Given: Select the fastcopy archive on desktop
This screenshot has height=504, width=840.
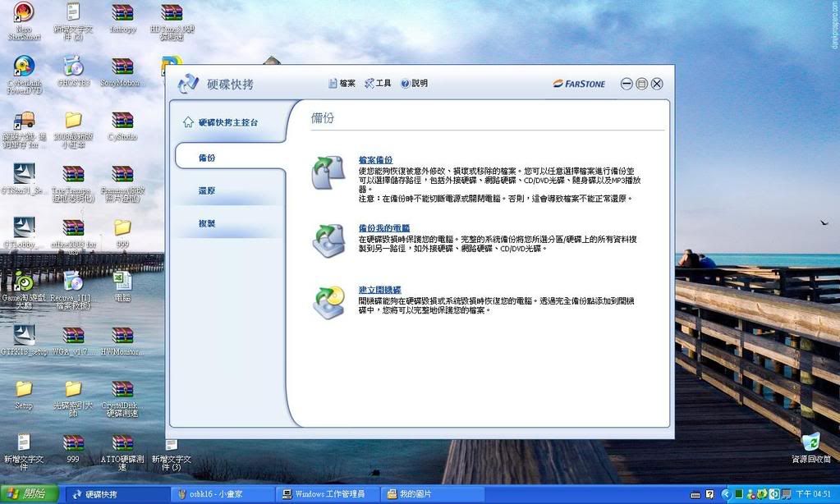Looking at the screenshot, I should coord(122,18).
